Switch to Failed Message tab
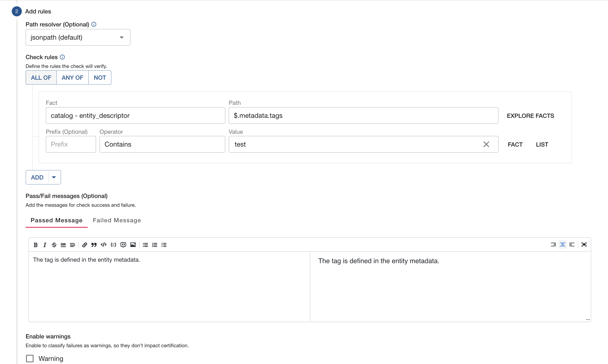 (117, 220)
